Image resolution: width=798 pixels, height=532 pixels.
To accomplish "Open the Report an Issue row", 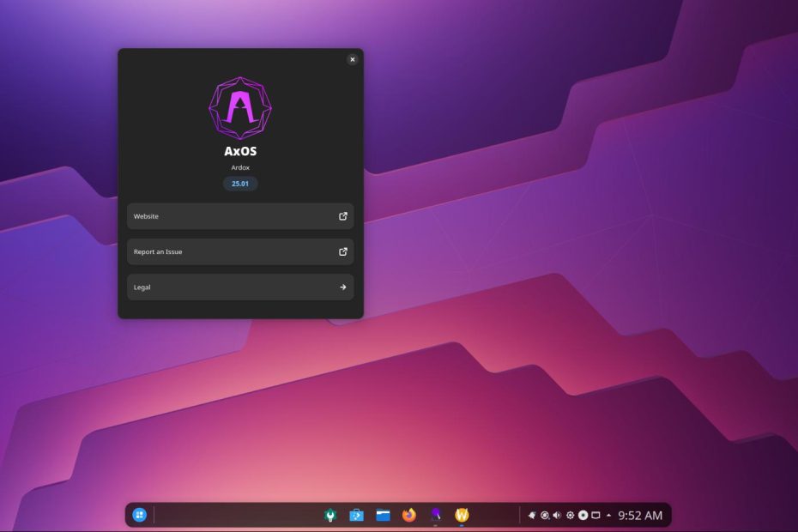I will [240, 251].
